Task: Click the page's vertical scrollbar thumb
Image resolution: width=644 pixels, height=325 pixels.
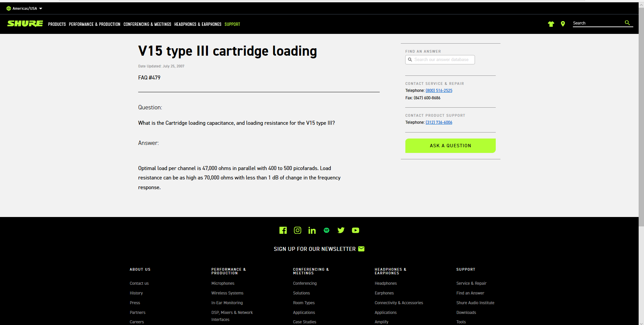Action: point(641,117)
